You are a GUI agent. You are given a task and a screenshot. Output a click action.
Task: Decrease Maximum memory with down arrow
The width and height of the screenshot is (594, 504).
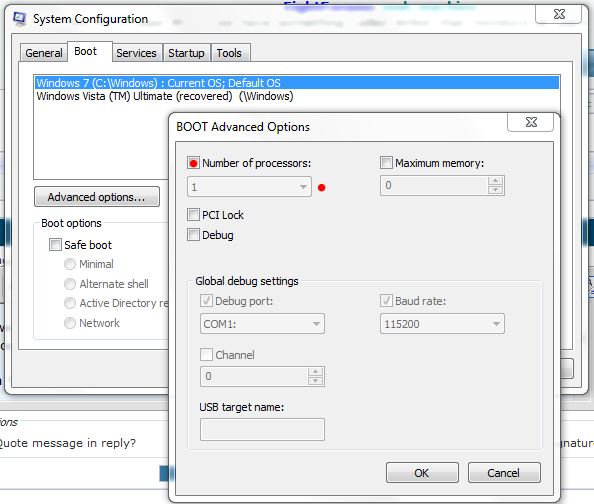click(x=496, y=190)
